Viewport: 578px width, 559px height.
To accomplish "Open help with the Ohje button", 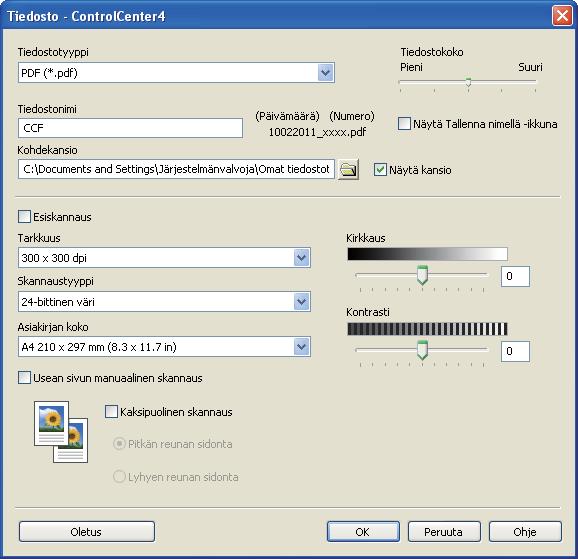I will (525, 532).
